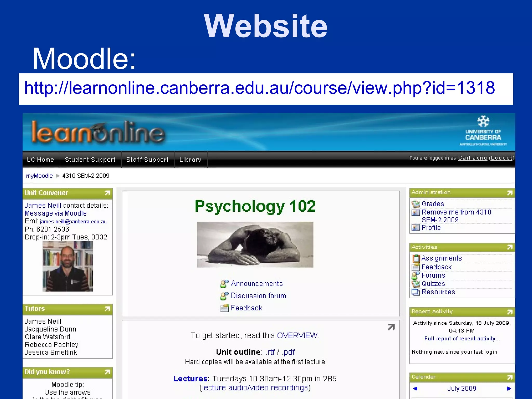The width and height of the screenshot is (532, 399).
Task: Open the Forums link
Action: (433, 275)
